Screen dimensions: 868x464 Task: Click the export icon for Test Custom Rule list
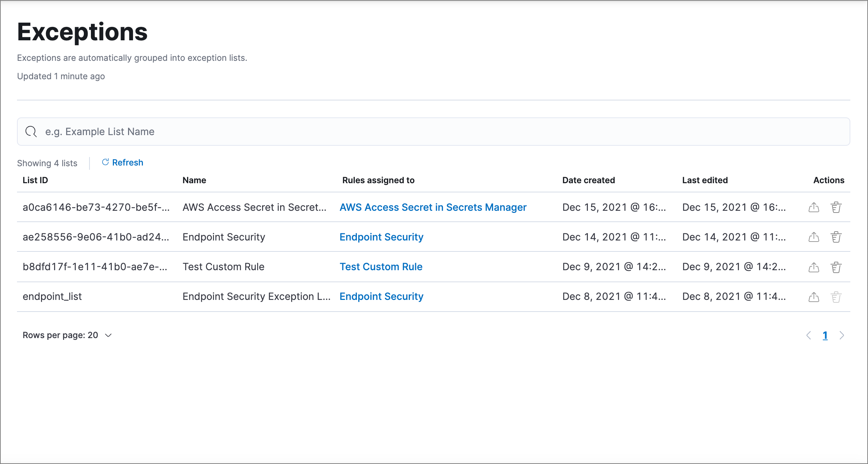[x=814, y=266]
